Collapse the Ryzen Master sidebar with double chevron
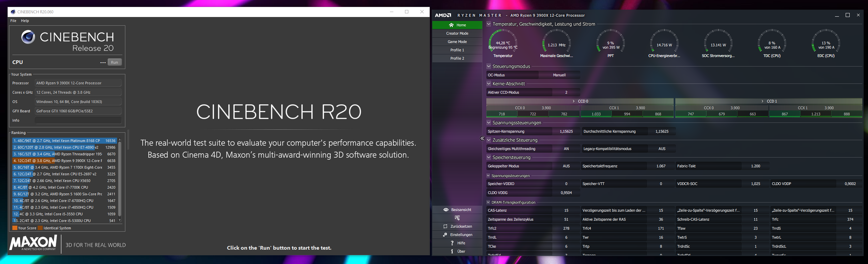This screenshot has height=264, width=868. tap(482, 139)
